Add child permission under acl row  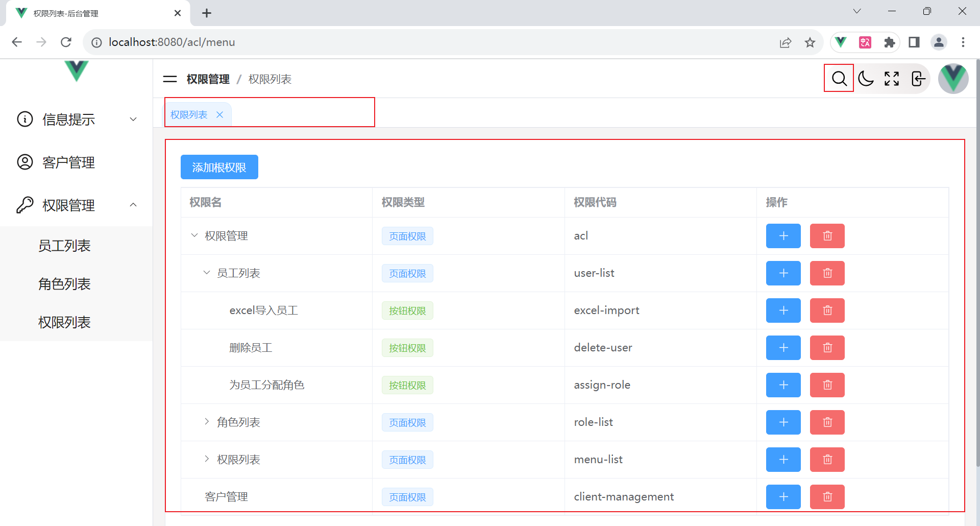(783, 236)
